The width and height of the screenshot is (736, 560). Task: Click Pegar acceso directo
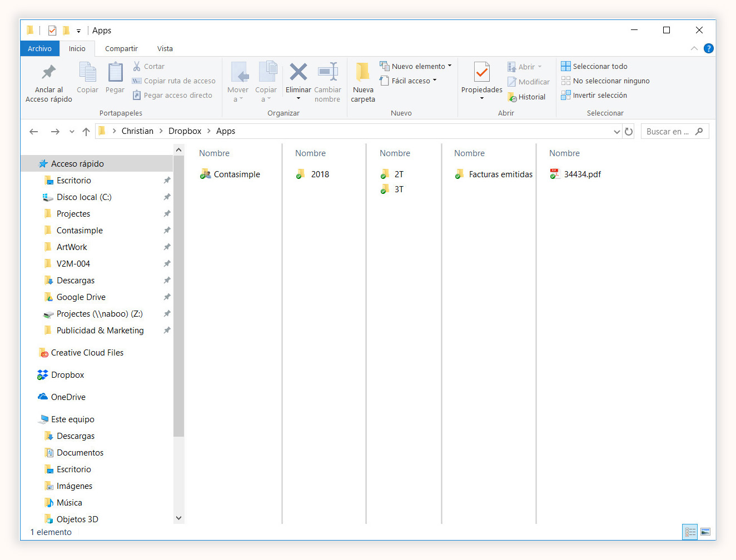172,95
